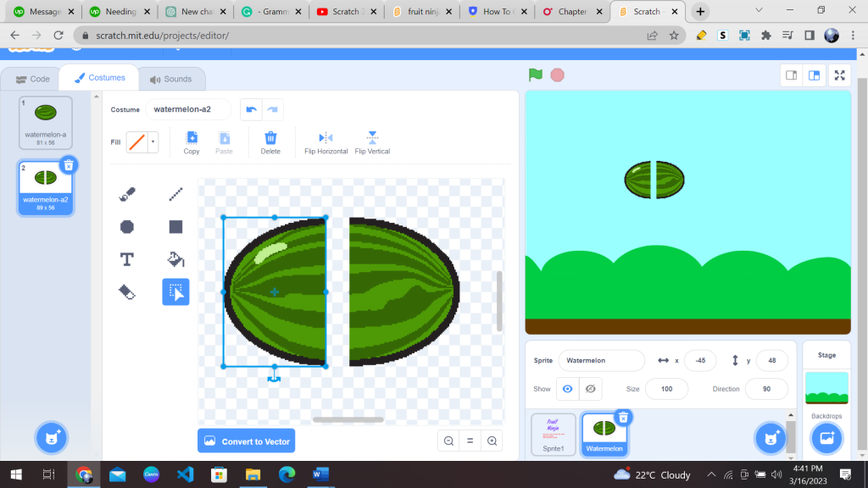Open the add backdrop chooser menu
The image size is (868, 488).
click(x=826, y=437)
